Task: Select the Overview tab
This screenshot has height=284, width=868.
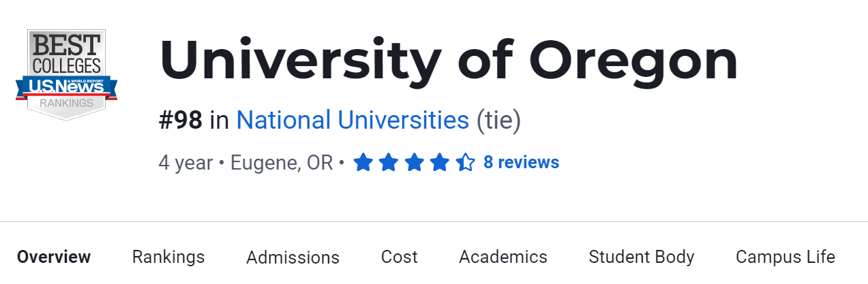Action: click(x=54, y=257)
